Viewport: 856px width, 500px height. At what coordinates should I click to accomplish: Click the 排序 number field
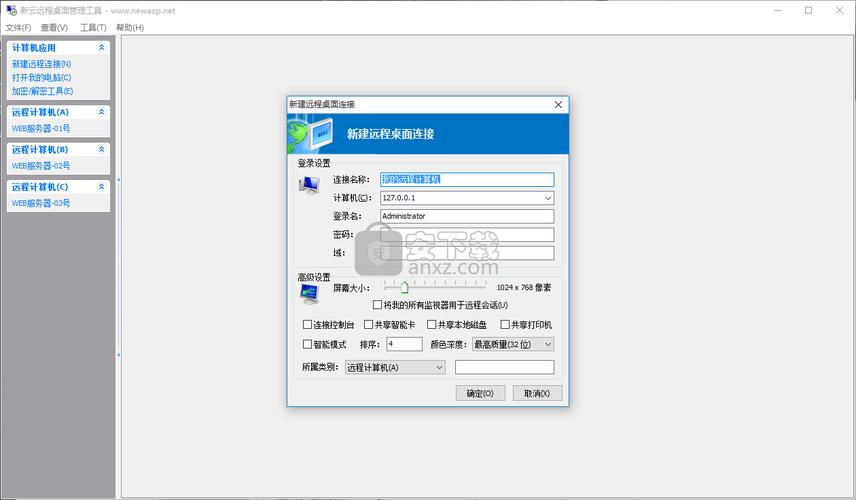(x=405, y=344)
